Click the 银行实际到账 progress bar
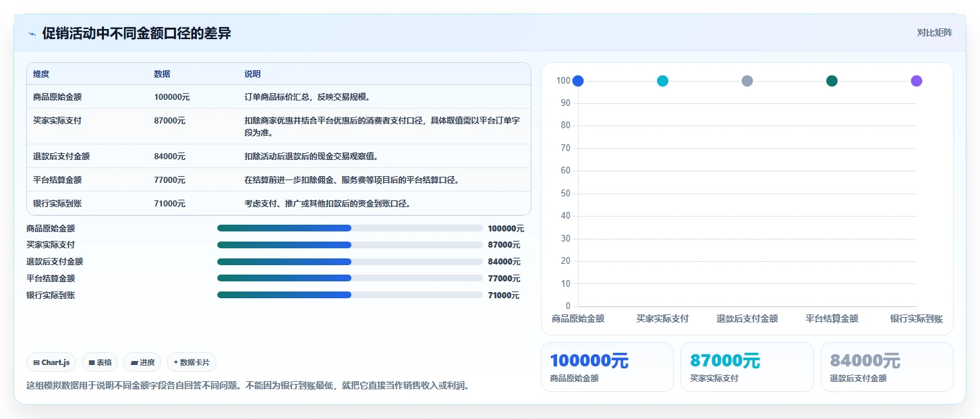 350,295
